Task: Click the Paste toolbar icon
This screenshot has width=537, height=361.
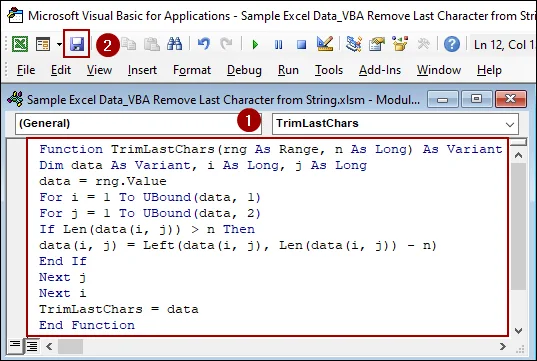Action: pos(151,44)
